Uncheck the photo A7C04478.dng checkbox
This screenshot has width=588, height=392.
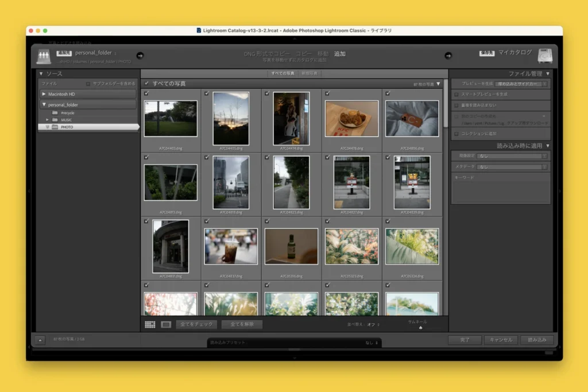(327, 93)
